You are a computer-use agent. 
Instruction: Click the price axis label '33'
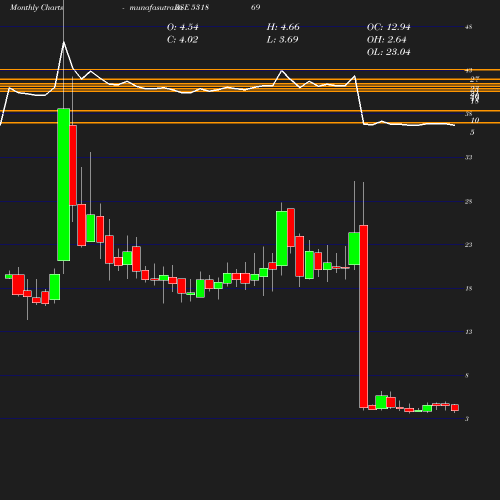468,157
